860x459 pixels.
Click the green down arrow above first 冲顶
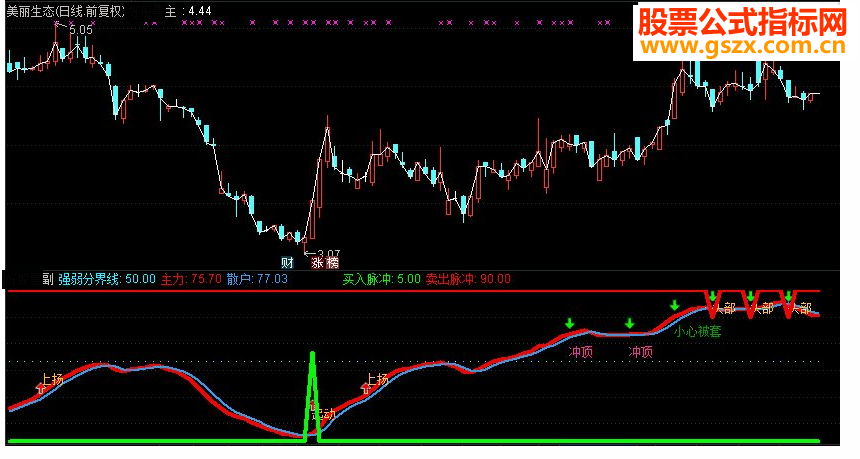(x=570, y=324)
